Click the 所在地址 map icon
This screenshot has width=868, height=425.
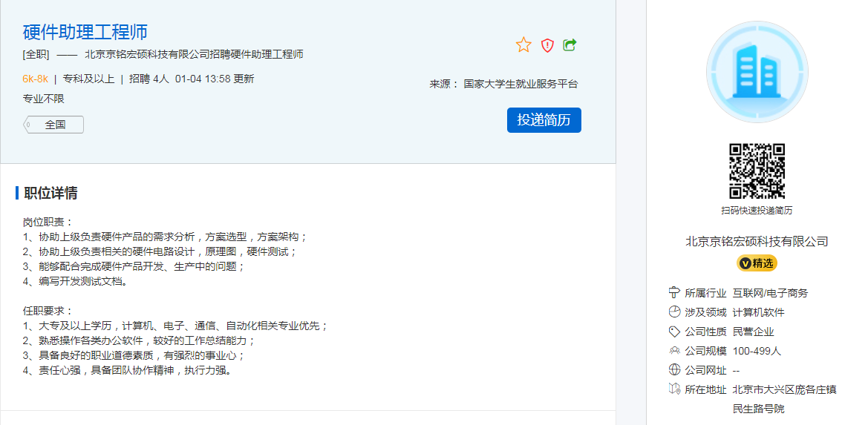673,389
